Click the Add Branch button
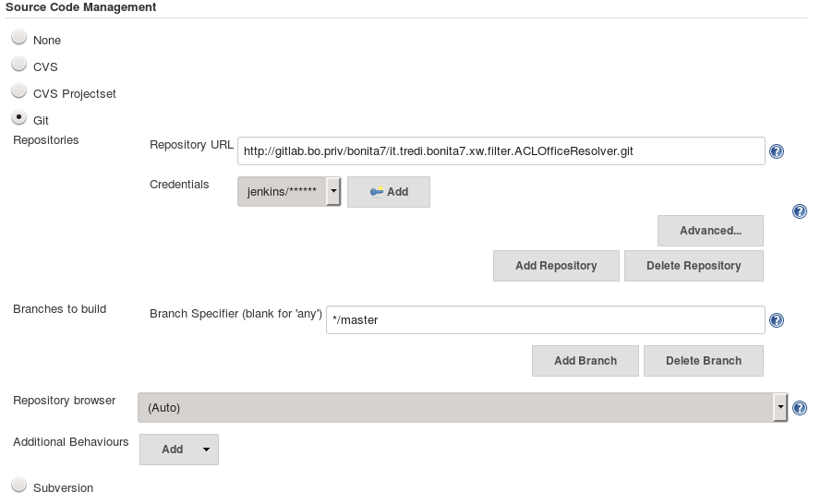The image size is (821, 504). coord(585,361)
